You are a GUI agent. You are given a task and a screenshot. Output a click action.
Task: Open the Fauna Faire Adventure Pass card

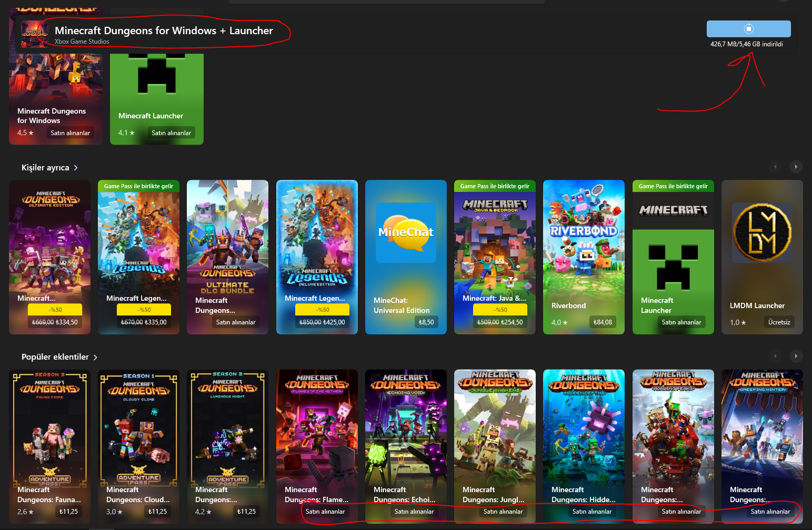[x=49, y=446]
